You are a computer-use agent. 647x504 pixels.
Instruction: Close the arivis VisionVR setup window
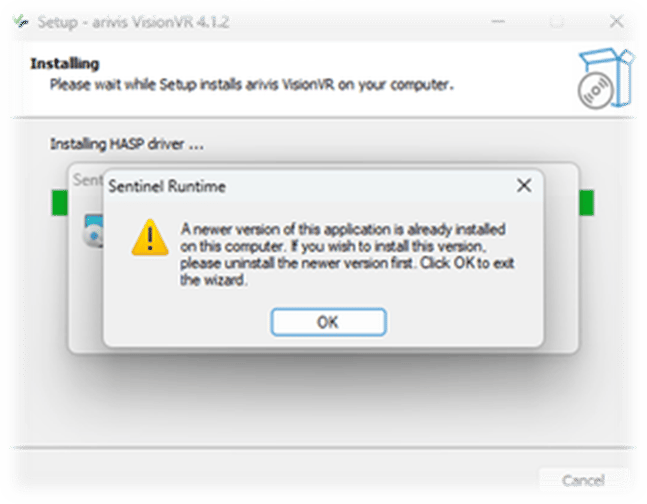pos(616,21)
